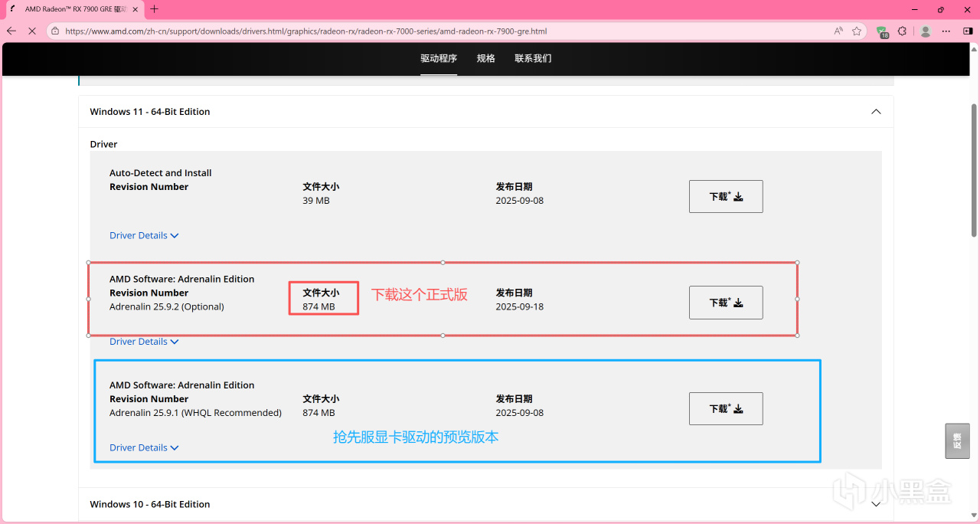Download Adrenalin 25.9.2 (Optional) driver
This screenshot has width=980, height=524.
(x=726, y=303)
